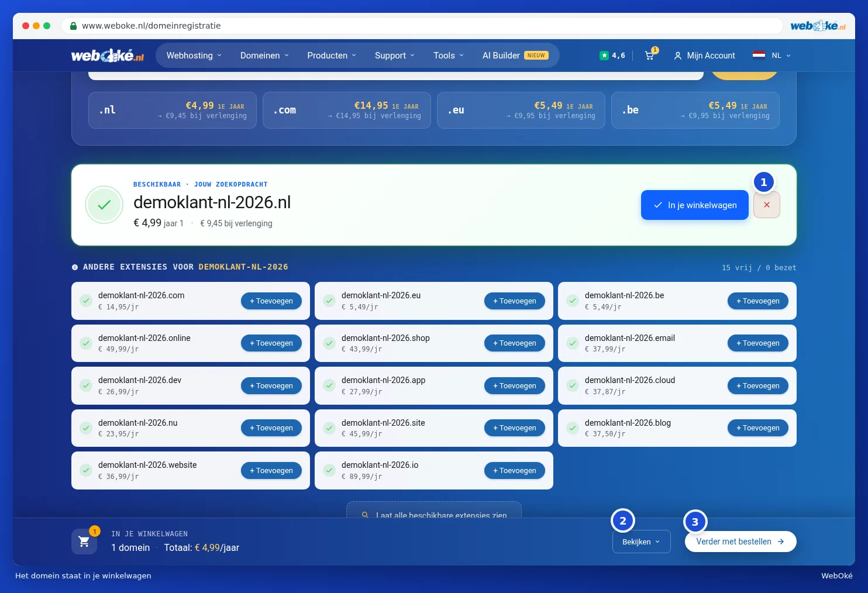
Task: Add demoklant-nl-2026.eu to cart
Action: [515, 301]
